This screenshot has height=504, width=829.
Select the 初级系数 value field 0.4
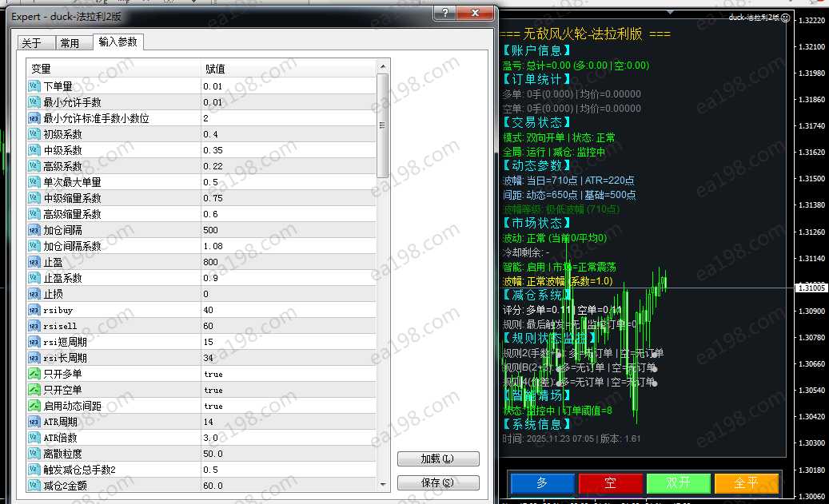[286, 134]
